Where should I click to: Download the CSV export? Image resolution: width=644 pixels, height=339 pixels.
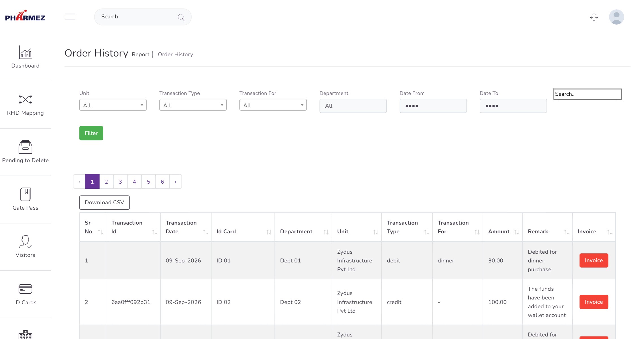pyautogui.click(x=104, y=203)
